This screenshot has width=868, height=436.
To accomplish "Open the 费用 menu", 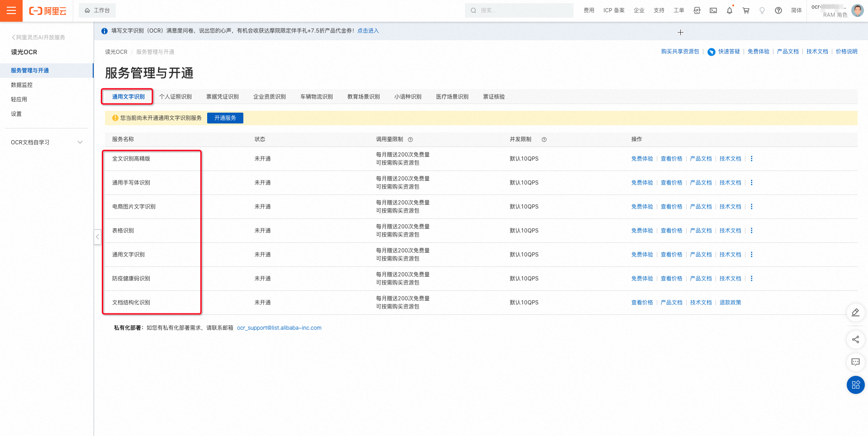I will [x=588, y=10].
